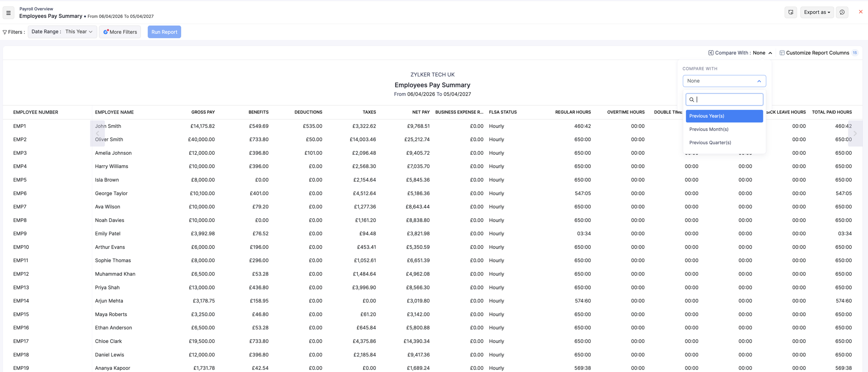Click employee name Arjun Mehta

109,301
